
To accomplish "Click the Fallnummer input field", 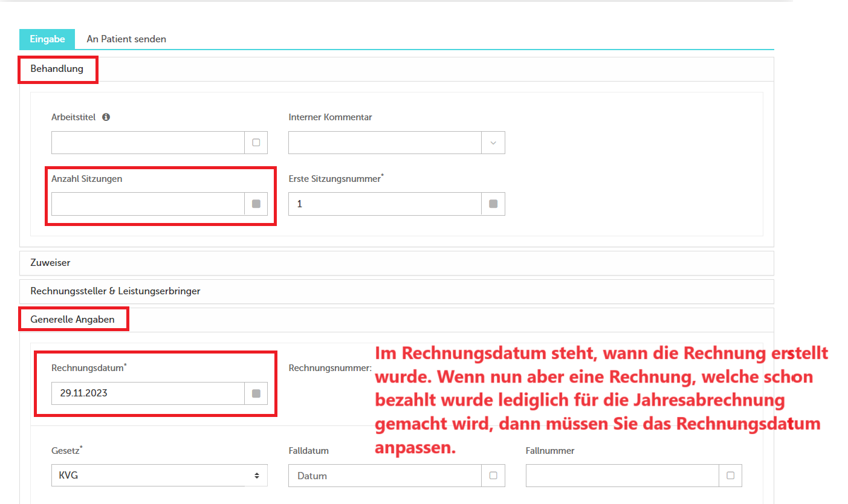I will (623, 476).
